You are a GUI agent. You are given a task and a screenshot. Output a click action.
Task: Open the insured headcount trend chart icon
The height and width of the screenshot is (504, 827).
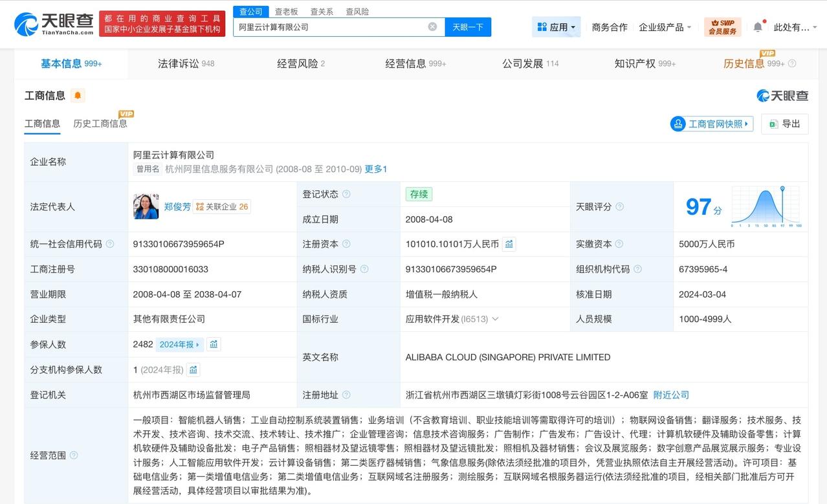(214, 344)
